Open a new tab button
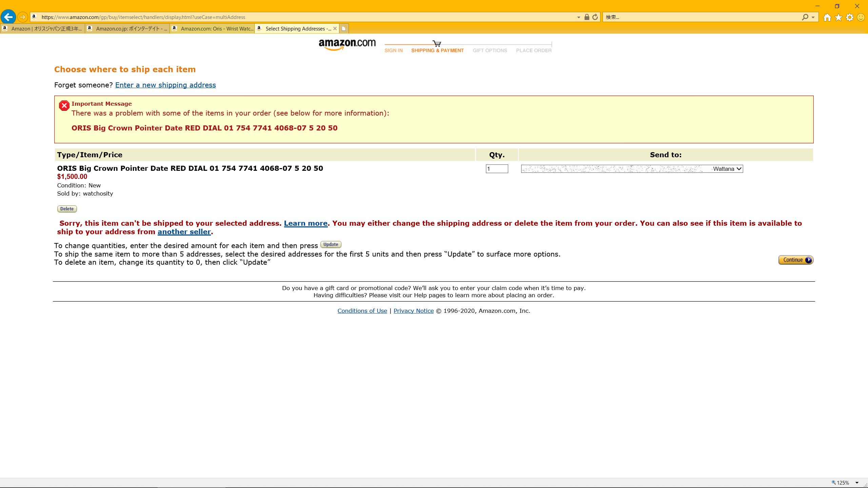 coord(344,28)
